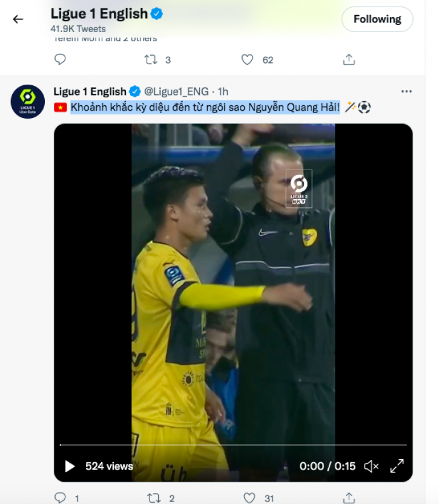Screen dimensions: 439x504
Task: Retweet the Quang Hải video tweet
Action: 154,497
